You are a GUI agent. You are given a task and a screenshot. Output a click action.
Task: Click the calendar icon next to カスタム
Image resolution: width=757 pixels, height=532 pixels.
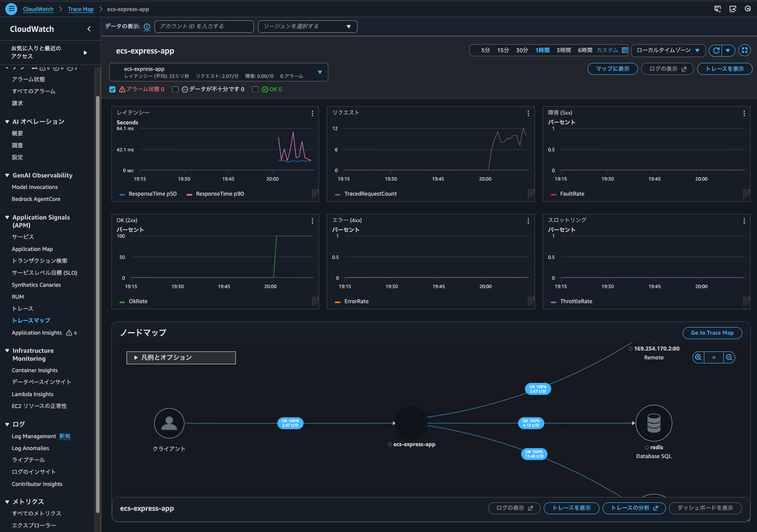pyautogui.click(x=625, y=50)
